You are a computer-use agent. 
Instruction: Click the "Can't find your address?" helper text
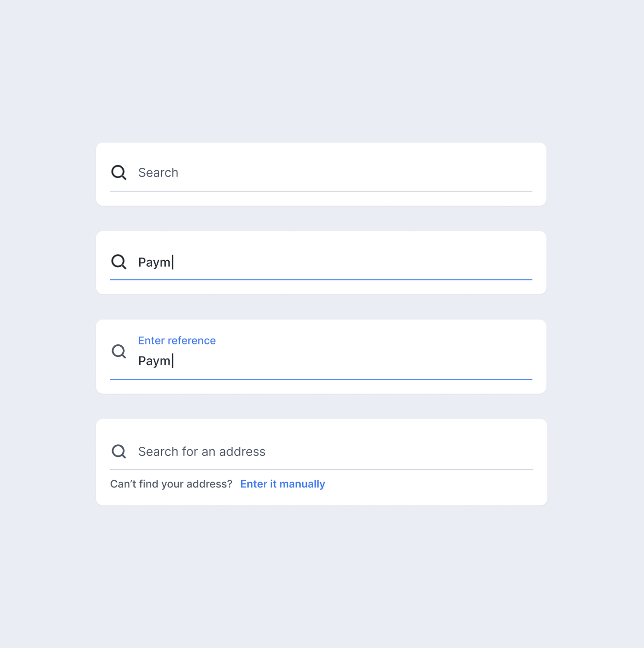tap(171, 484)
